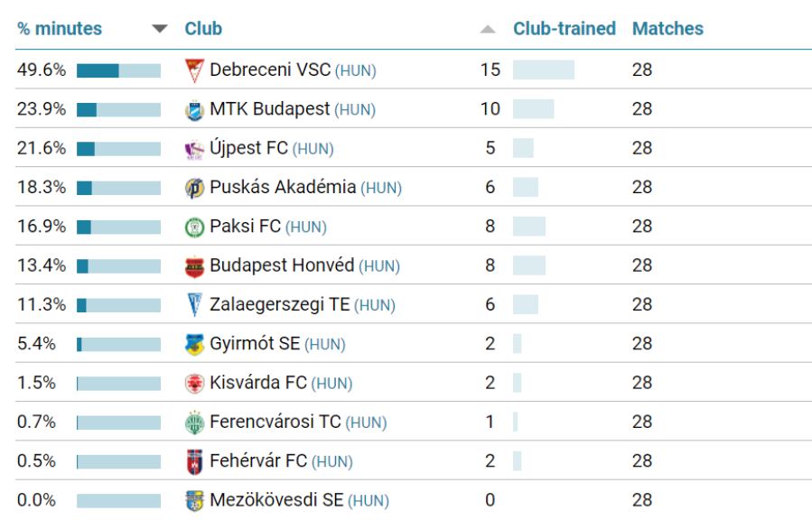Click the Ferencvárosi TC club crest

(194, 422)
